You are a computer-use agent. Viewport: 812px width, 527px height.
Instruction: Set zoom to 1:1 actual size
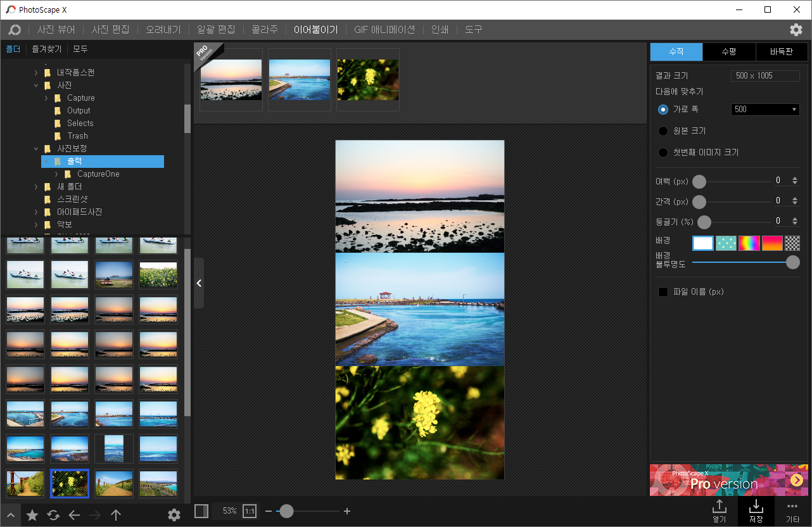[x=250, y=511]
